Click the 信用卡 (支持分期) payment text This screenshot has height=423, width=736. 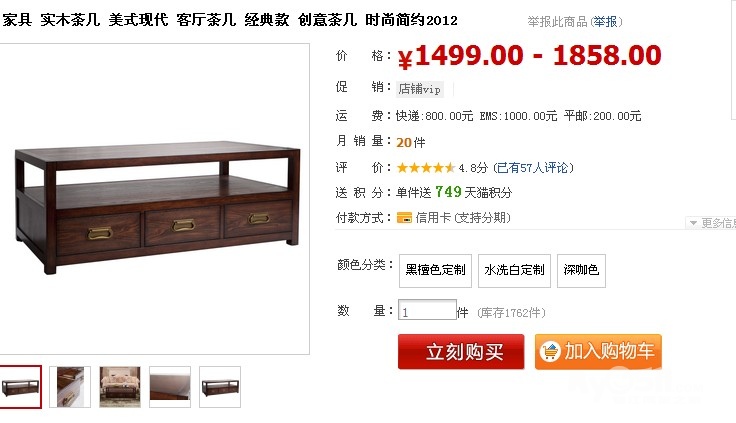[463, 217]
